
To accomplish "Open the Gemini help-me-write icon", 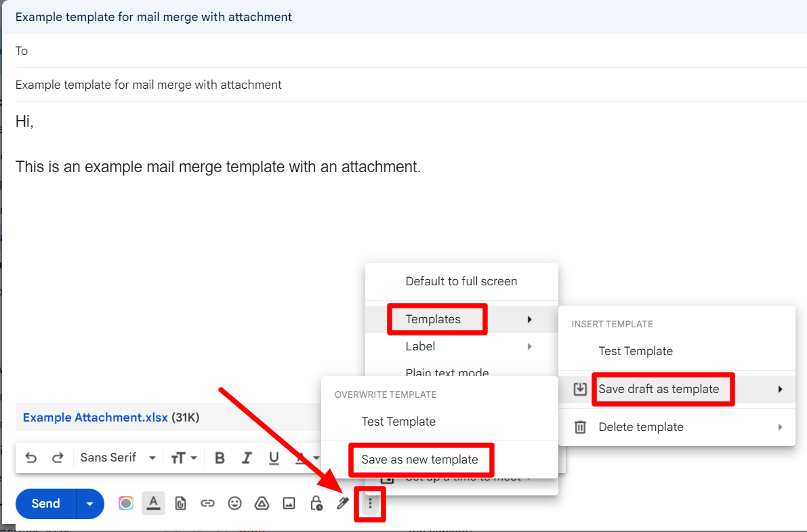I will pos(126,503).
